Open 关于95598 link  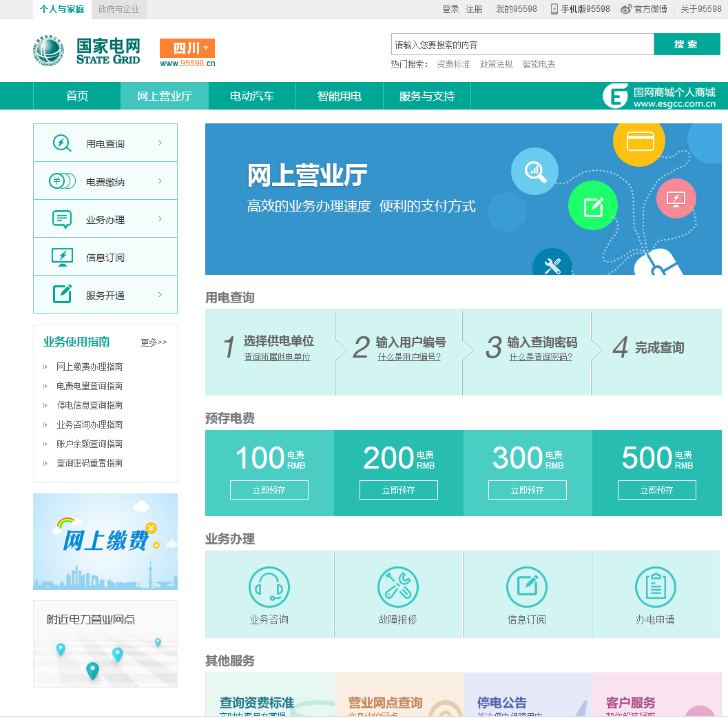coord(701,9)
